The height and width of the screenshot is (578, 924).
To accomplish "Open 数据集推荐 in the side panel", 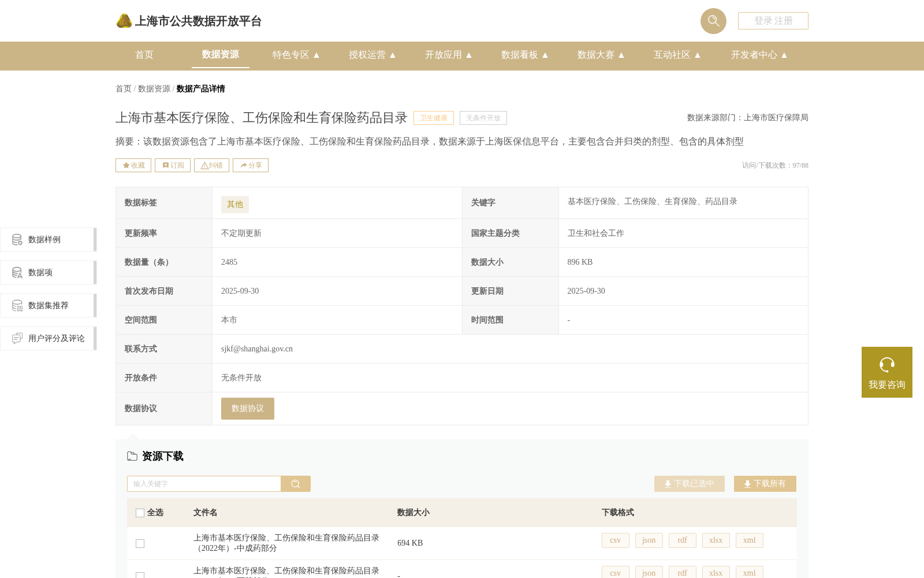I will click(48, 305).
